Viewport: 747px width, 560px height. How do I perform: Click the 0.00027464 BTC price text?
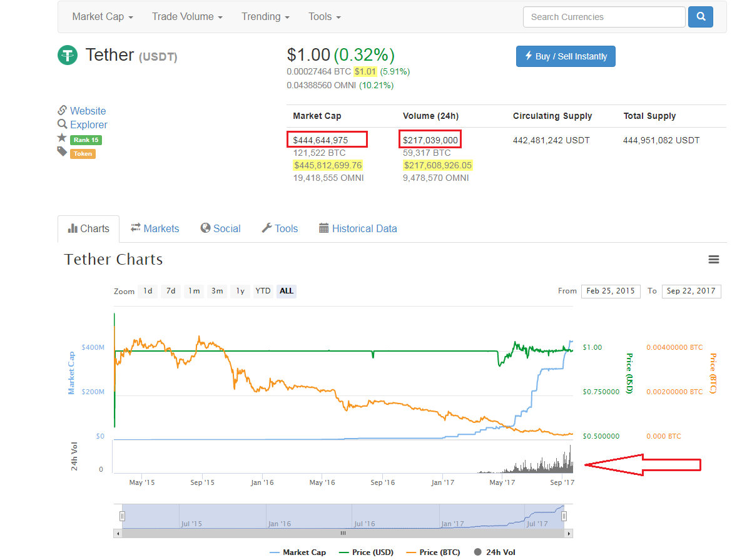(x=318, y=71)
